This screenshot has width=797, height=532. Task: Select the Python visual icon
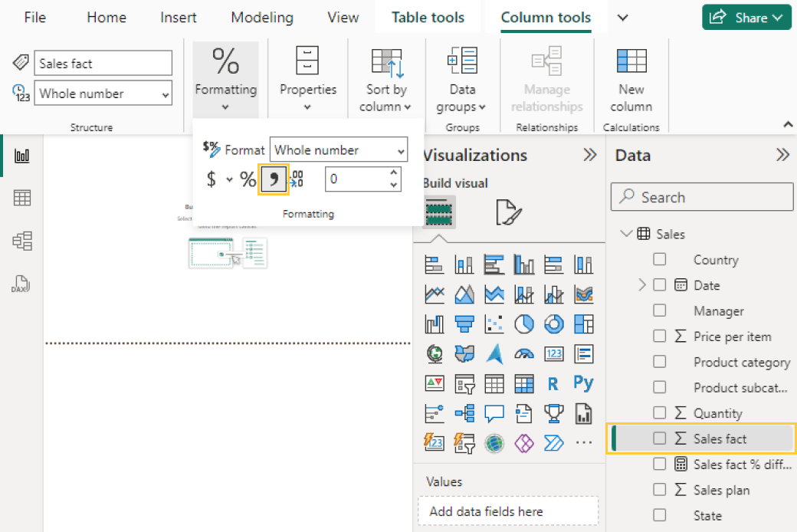point(583,383)
